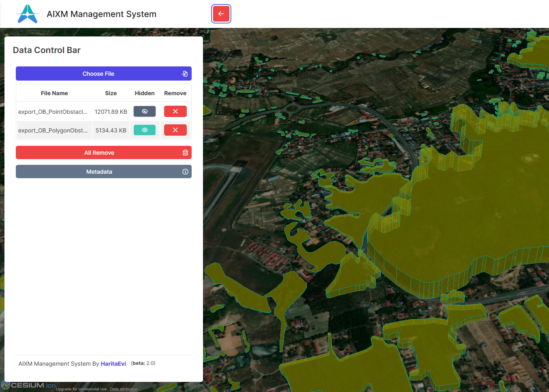Click the AIXM Management System logo
The height and width of the screenshot is (392, 549).
point(28,14)
